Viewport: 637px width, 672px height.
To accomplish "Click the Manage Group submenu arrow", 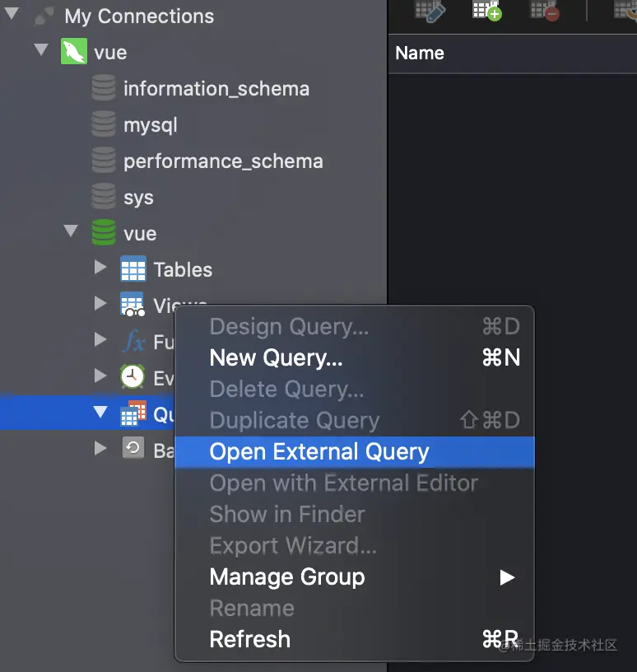I will click(507, 578).
